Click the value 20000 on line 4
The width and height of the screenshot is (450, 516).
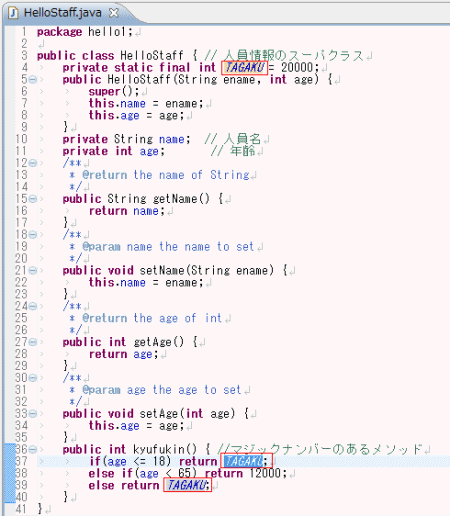click(297, 68)
